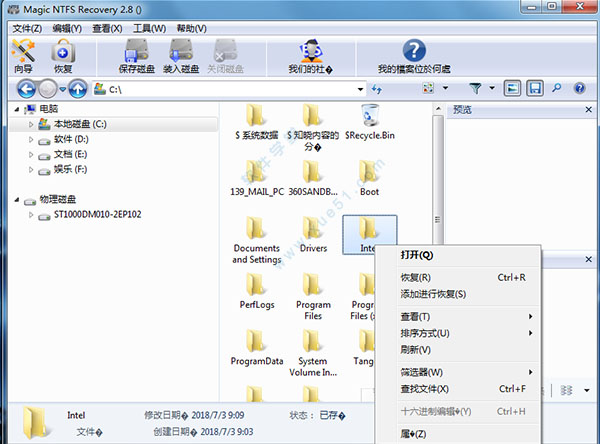Click the 装入磁盘 mount disk icon
Image resolution: width=600 pixels, height=444 pixels.
pyautogui.click(x=181, y=56)
